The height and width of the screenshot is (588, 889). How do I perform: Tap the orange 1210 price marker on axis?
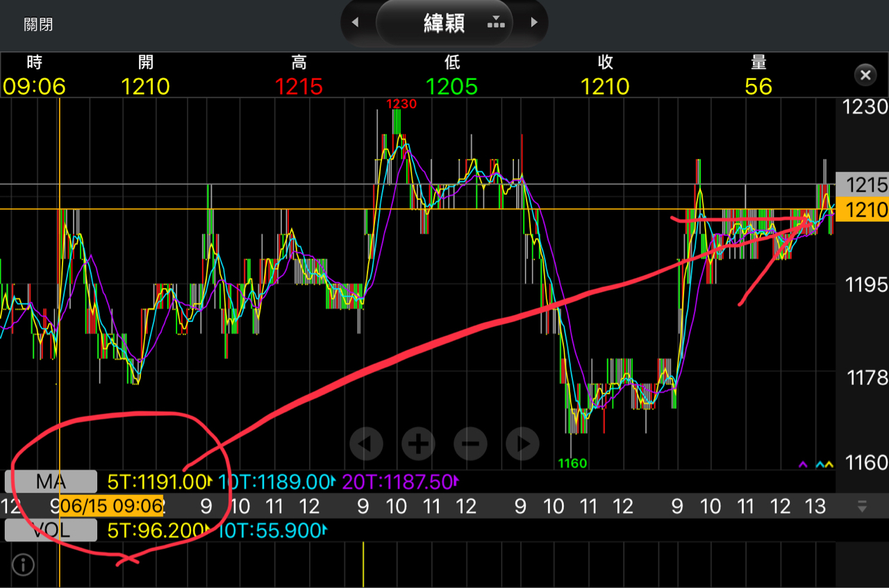point(862,210)
